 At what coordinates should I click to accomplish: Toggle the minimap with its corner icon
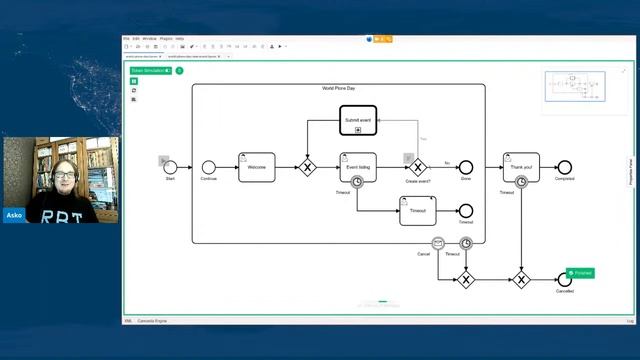pyautogui.click(x=623, y=71)
